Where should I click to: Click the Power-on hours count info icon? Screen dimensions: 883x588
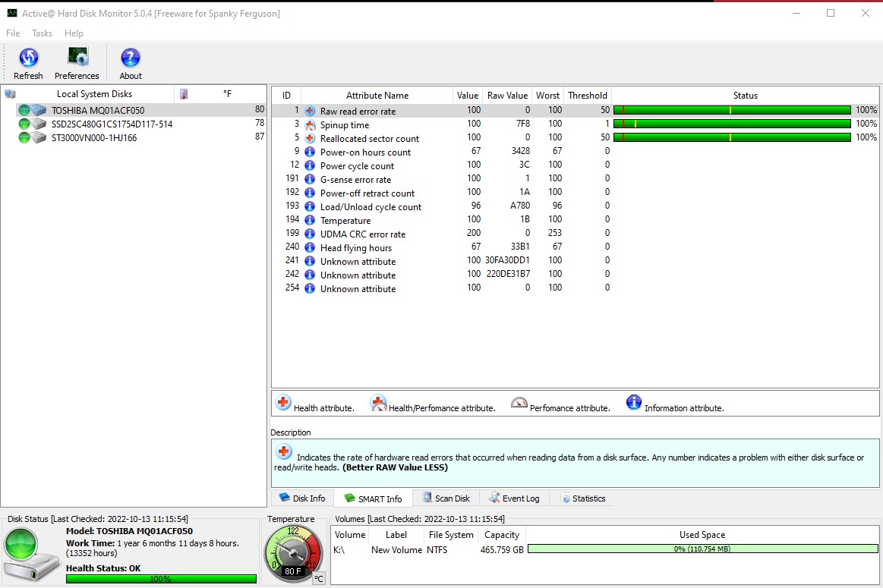(310, 152)
